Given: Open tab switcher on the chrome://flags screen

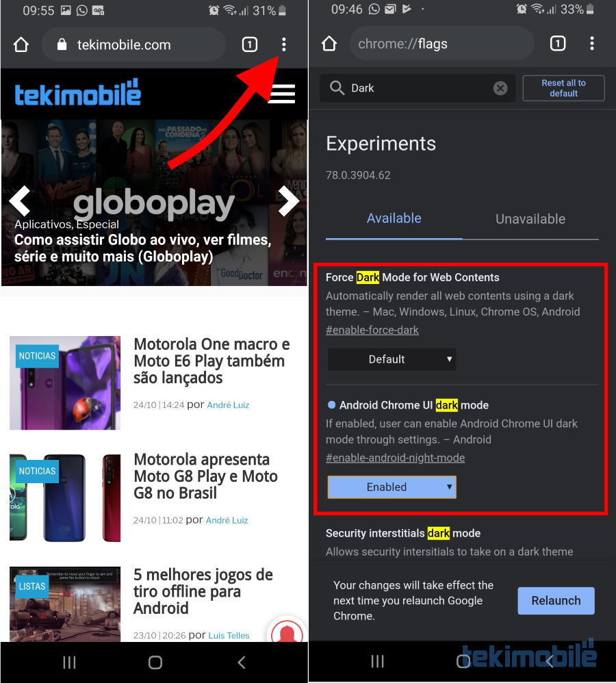Looking at the screenshot, I should tap(558, 43).
